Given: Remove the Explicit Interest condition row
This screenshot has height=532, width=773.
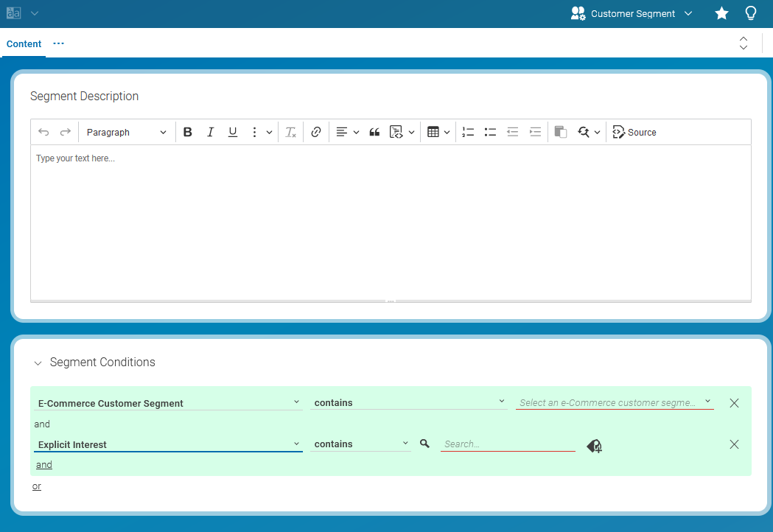Looking at the screenshot, I should coord(734,444).
